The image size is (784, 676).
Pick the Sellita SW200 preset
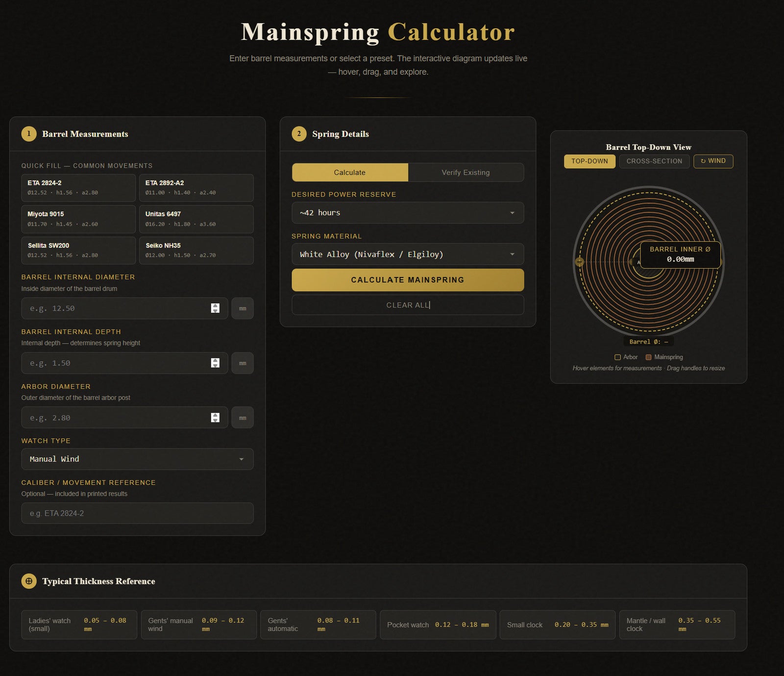[78, 250]
